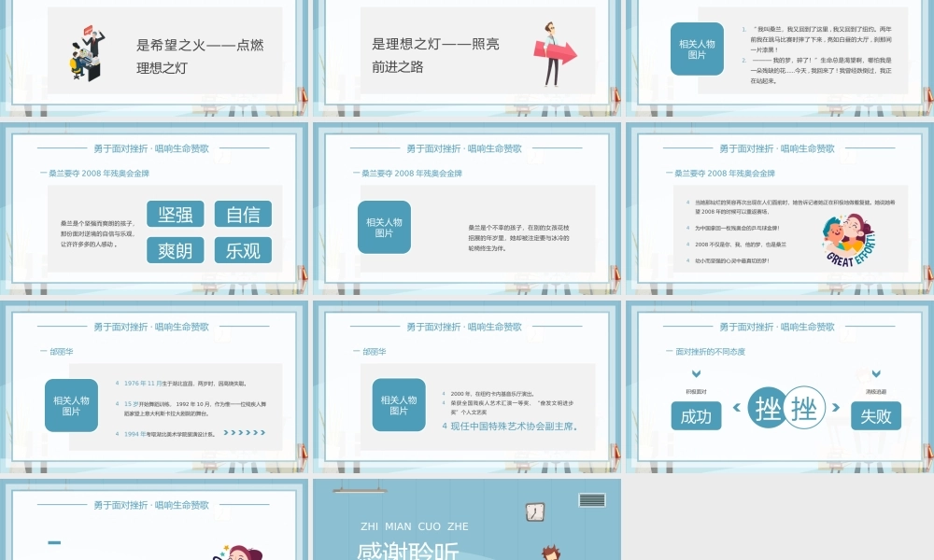Select the slide thumbnail with "成功" and "失败"
Screen dimensions: 934x560
780,386
